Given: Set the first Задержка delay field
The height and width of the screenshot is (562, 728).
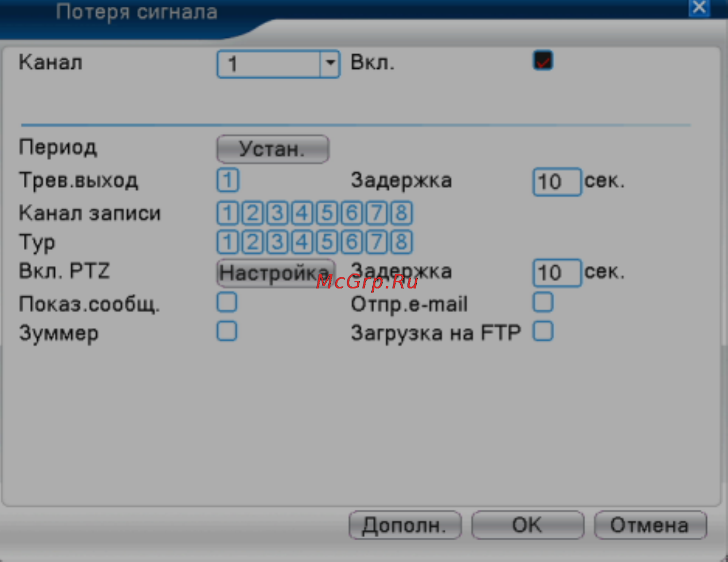Looking at the screenshot, I should point(557,181).
